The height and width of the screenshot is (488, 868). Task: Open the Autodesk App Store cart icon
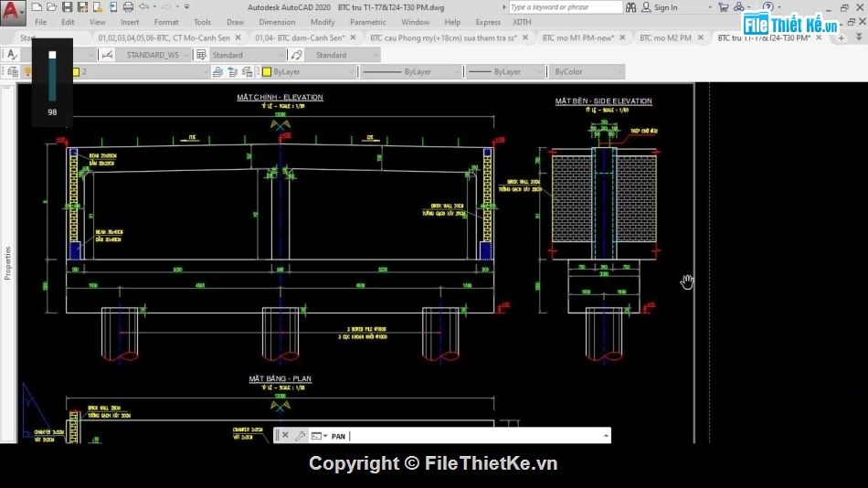(x=723, y=7)
